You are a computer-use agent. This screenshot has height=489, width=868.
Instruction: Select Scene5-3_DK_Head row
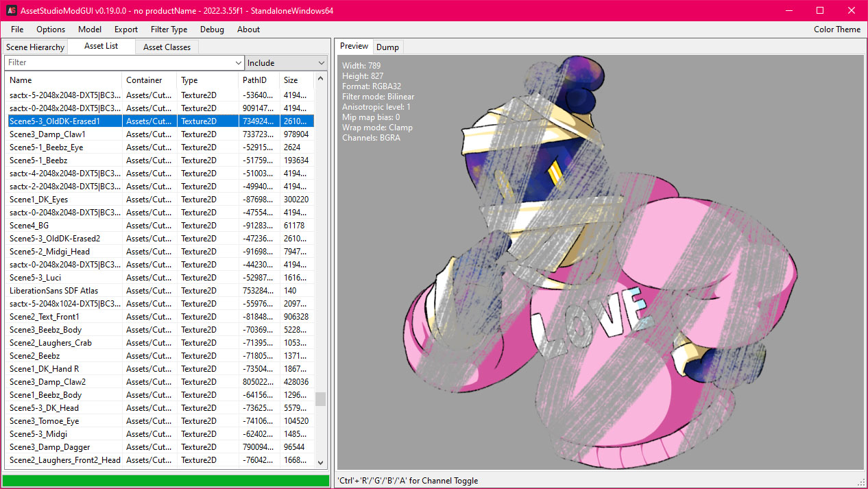(x=160, y=408)
